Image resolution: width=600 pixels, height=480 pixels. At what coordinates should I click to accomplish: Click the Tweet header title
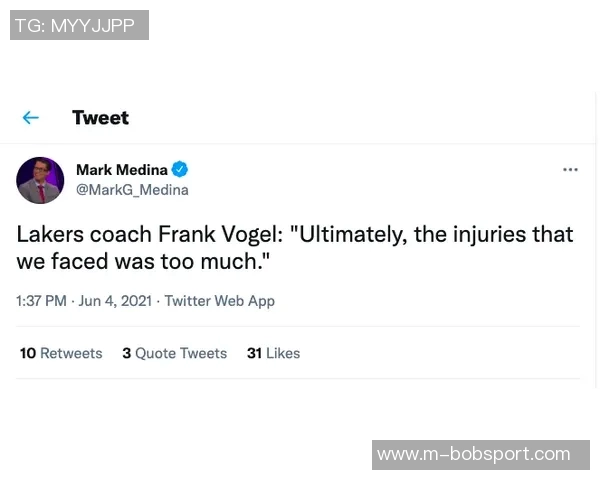[x=100, y=118]
